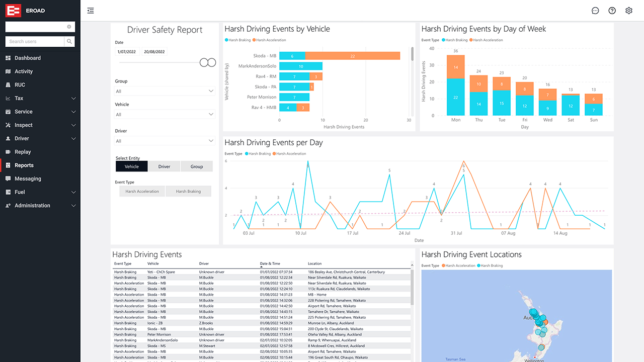Image resolution: width=644 pixels, height=362 pixels.
Task: Click the Sun column in day-of-week chart
Action: 594,105
